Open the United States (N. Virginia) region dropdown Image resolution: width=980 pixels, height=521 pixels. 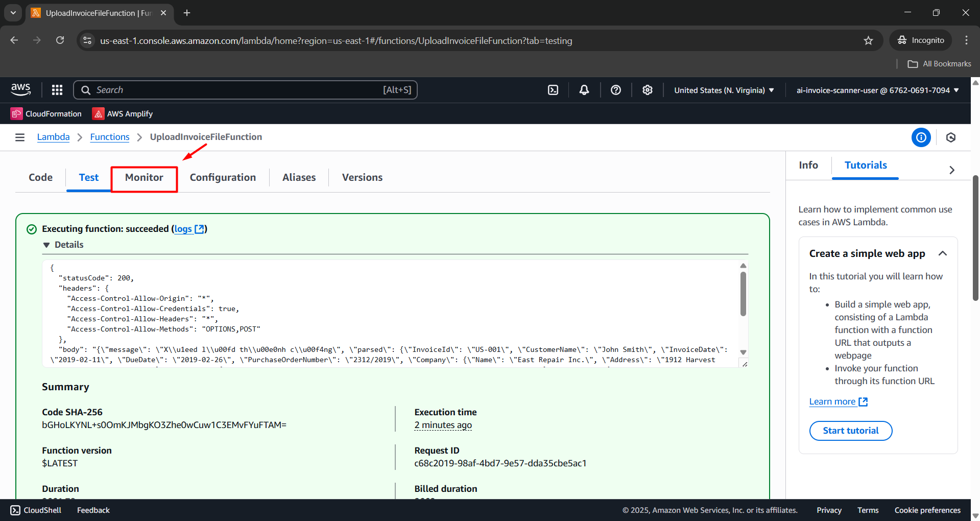pyautogui.click(x=724, y=90)
